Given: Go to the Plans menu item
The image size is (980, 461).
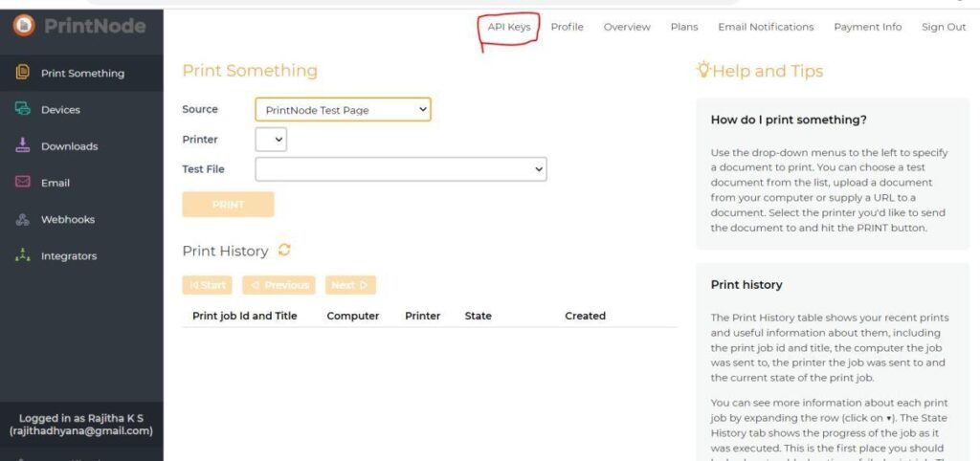Looking at the screenshot, I should pos(683,27).
